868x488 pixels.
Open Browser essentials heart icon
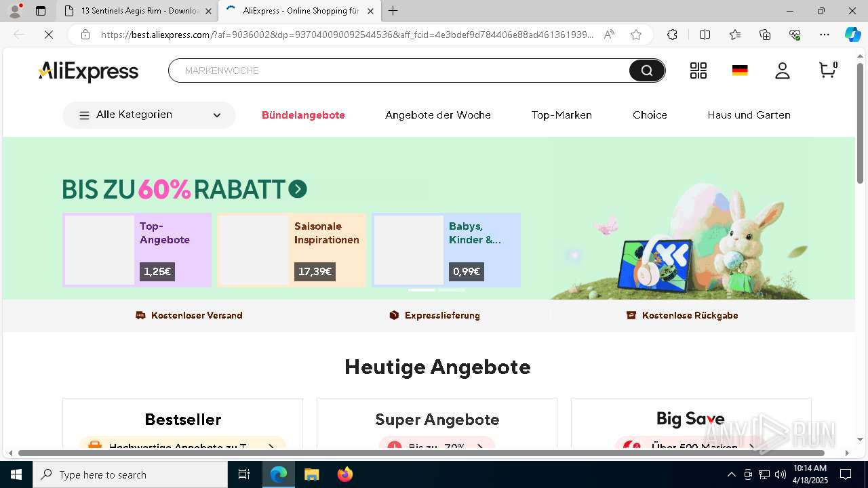pyautogui.click(x=795, y=35)
